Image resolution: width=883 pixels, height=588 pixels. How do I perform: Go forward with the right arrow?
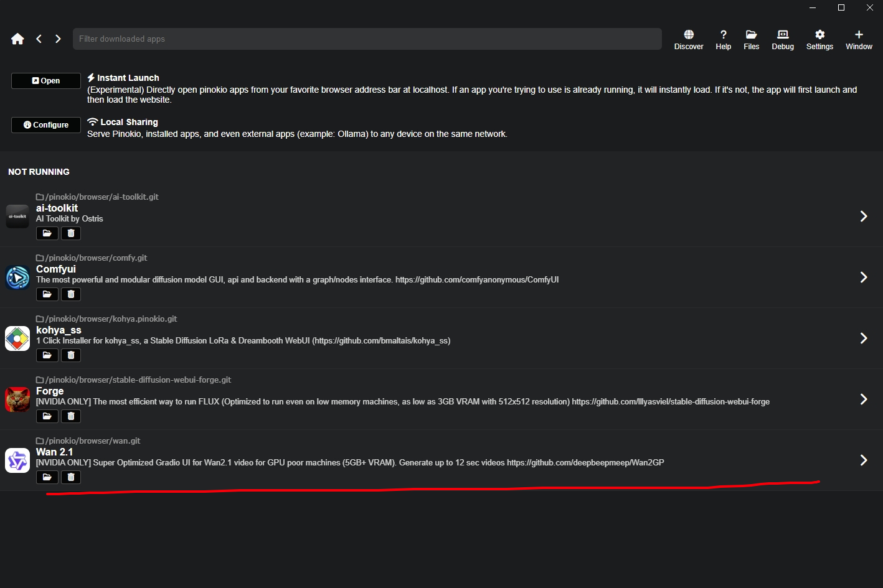[58, 39]
